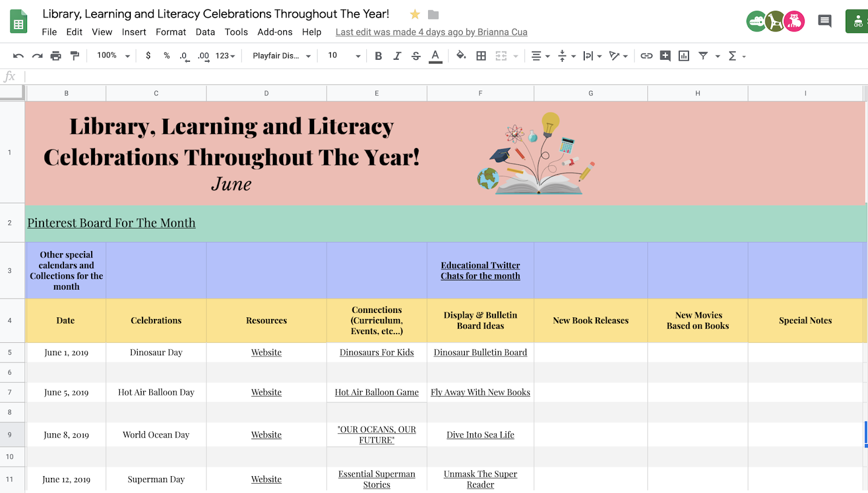Toggle decrease decimal places
The height and width of the screenshot is (493, 868).
tap(183, 55)
